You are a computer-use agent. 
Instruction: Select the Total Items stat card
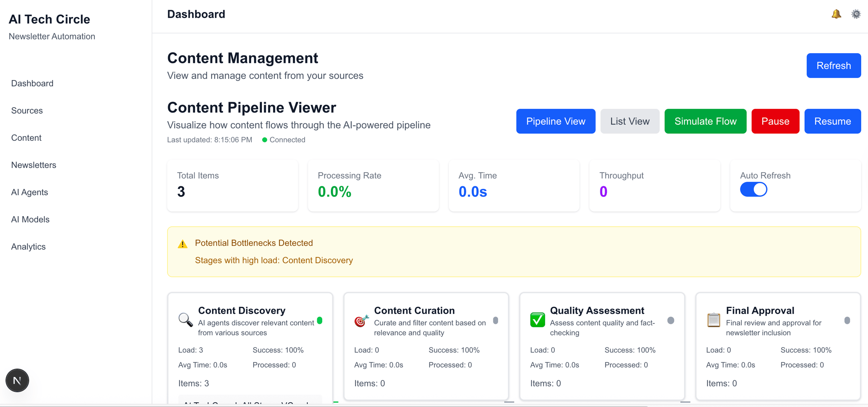(x=233, y=185)
